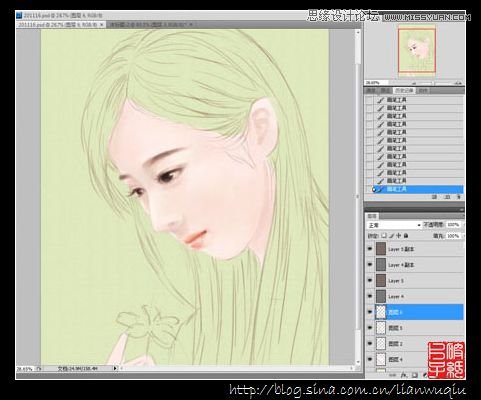This screenshot has height=400, width=481.
Task: Delete current history state with trash icon
Action: point(459,197)
